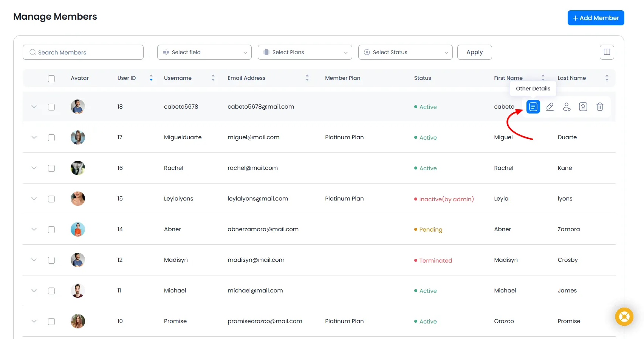Image resolution: width=644 pixels, height=339 pixels.
Task: Open the Select Plans dropdown
Action: point(305,52)
